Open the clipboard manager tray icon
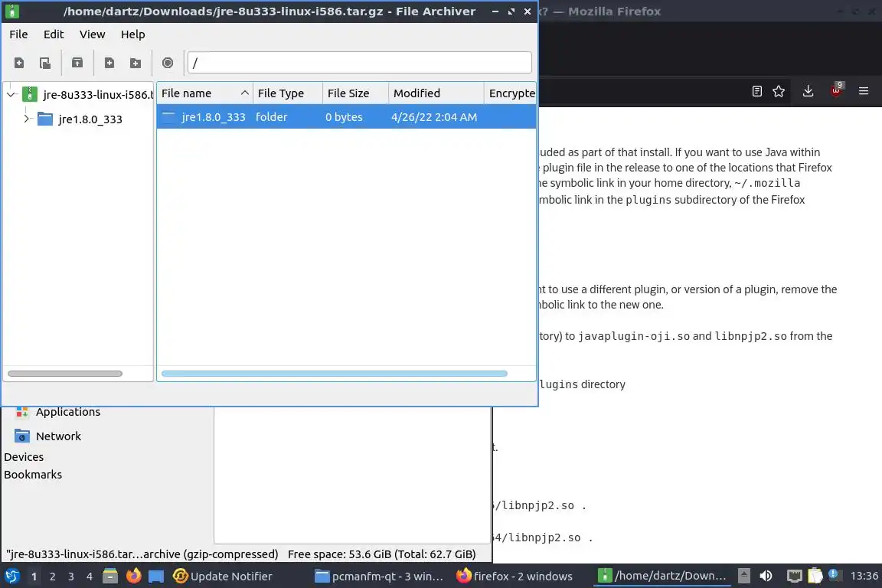The height and width of the screenshot is (588, 882). pyautogui.click(x=815, y=576)
